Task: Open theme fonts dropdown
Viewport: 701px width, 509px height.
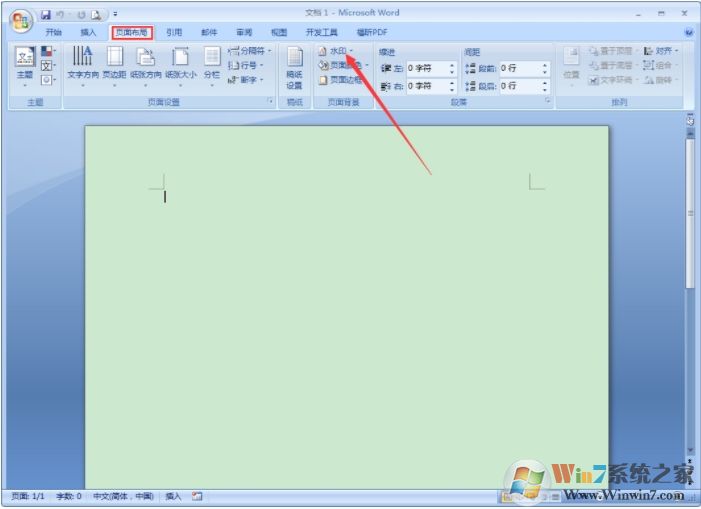Action: [48, 66]
